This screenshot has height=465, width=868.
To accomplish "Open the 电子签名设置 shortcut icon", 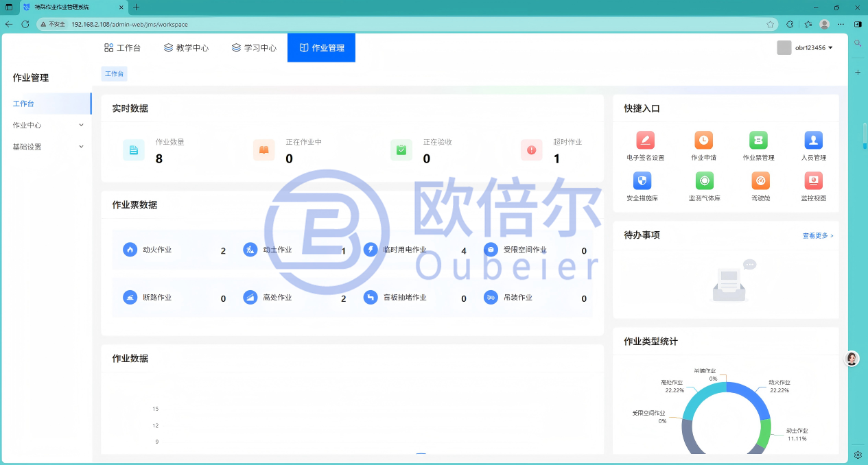I will pos(645,140).
